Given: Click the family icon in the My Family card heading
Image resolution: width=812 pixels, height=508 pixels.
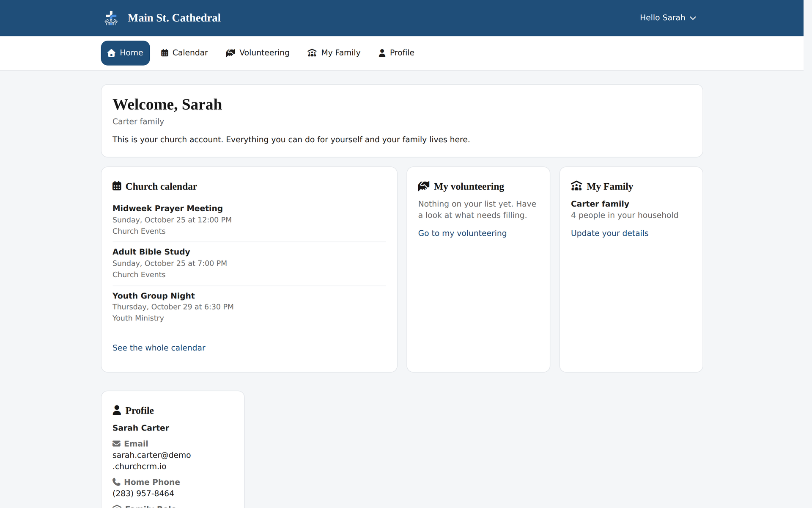Looking at the screenshot, I should [x=576, y=186].
